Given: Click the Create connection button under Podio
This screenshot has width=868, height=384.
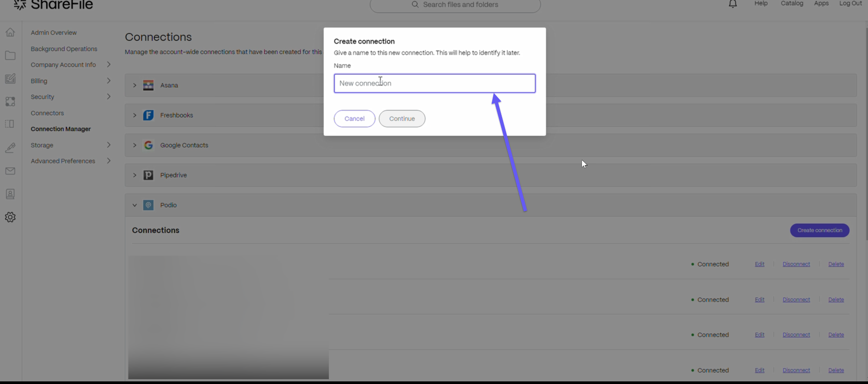Looking at the screenshot, I should point(819,230).
